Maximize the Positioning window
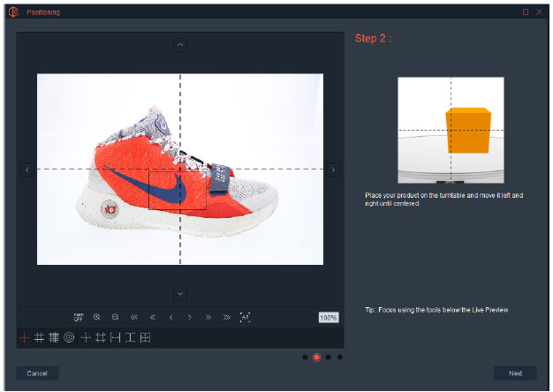 pos(526,12)
